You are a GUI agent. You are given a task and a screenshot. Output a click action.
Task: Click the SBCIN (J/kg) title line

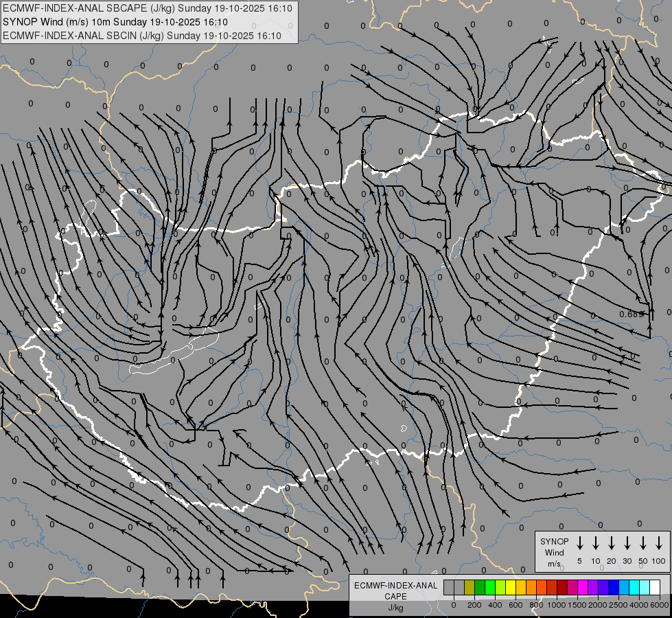pyautogui.click(x=142, y=36)
